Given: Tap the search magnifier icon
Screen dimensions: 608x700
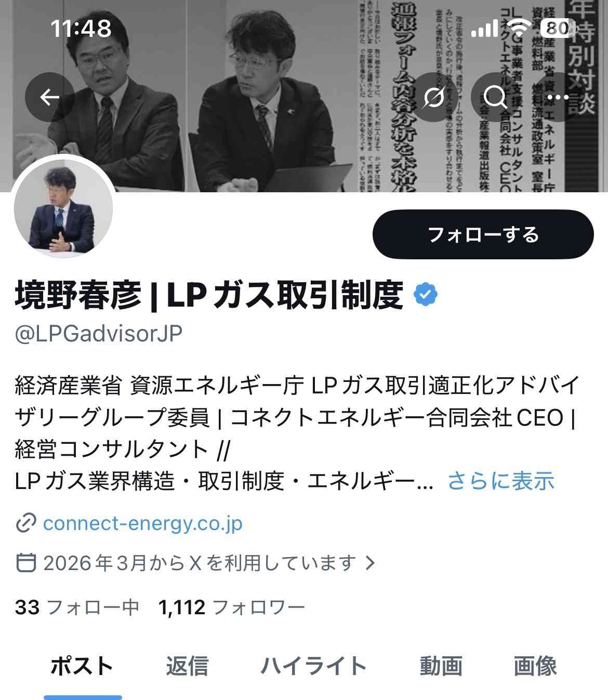Looking at the screenshot, I should point(495,97).
